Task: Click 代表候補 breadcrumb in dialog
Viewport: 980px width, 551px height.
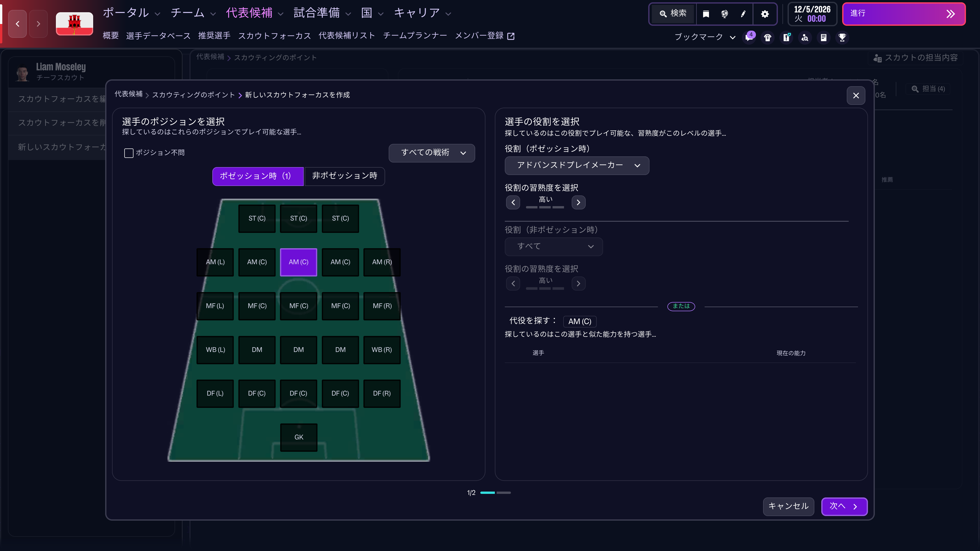Action: point(129,94)
